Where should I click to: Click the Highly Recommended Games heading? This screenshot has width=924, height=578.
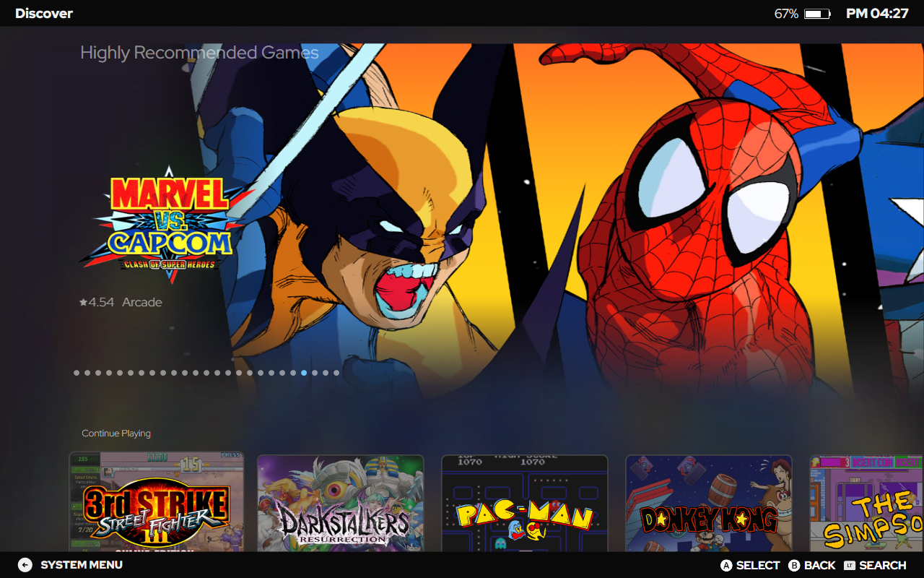click(199, 53)
